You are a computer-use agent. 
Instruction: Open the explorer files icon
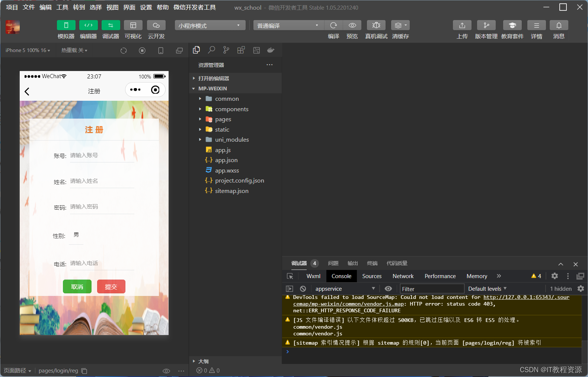pyautogui.click(x=196, y=50)
